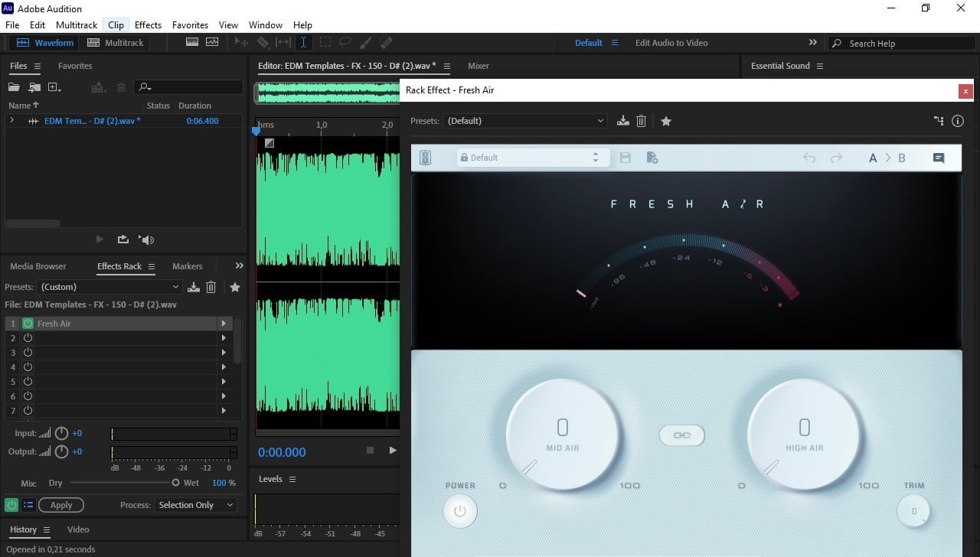Select the Spot Healing Brush tool
The height and width of the screenshot is (557, 980).
tap(387, 43)
